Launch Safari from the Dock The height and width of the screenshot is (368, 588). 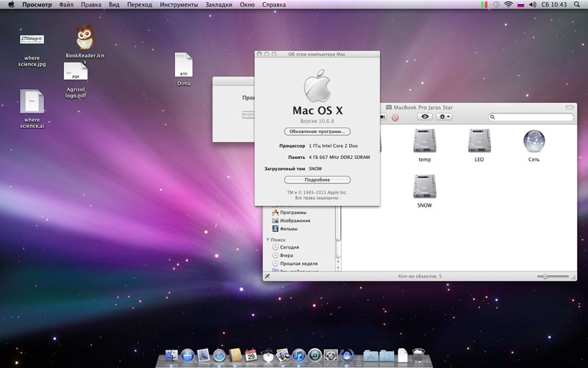(x=219, y=355)
